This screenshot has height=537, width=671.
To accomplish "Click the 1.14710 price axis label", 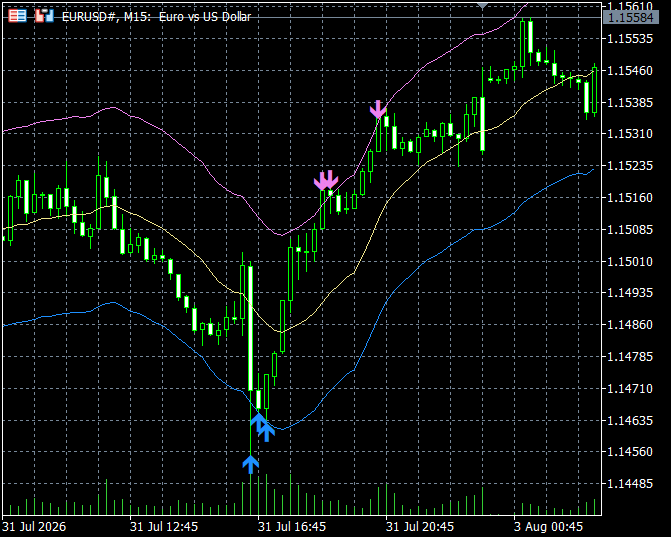I will click(630, 389).
